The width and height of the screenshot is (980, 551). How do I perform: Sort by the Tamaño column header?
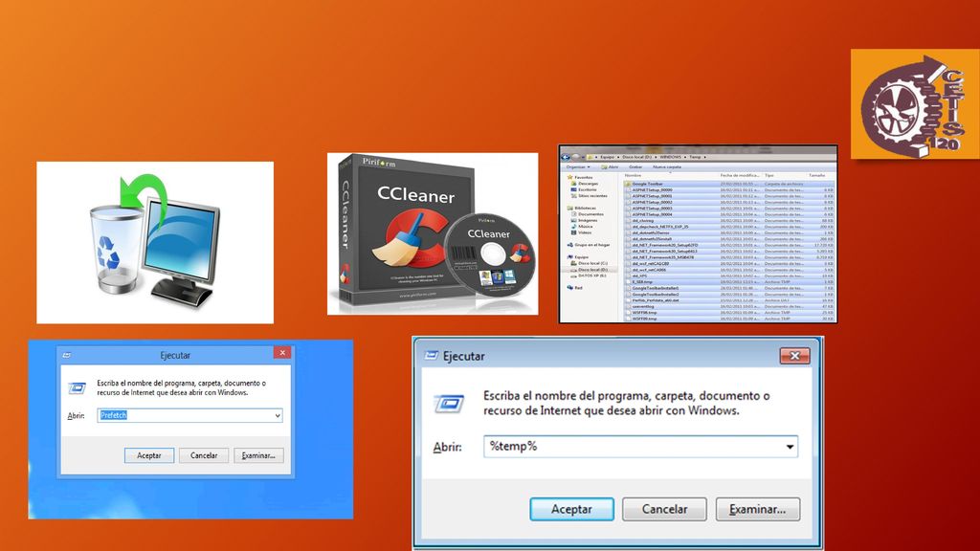click(x=817, y=176)
